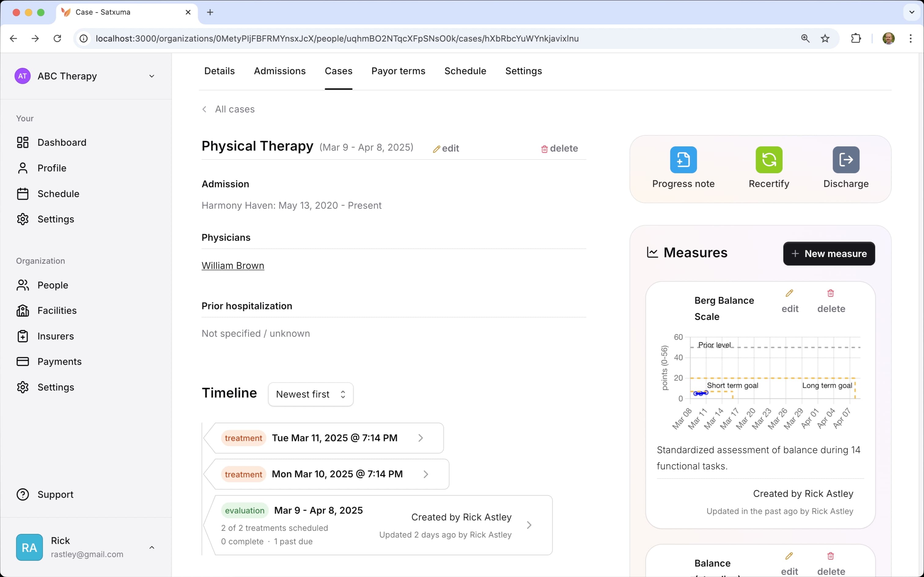Click the New measure button
Viewport: 924px width, 577px height.
[x=829, y=253]
